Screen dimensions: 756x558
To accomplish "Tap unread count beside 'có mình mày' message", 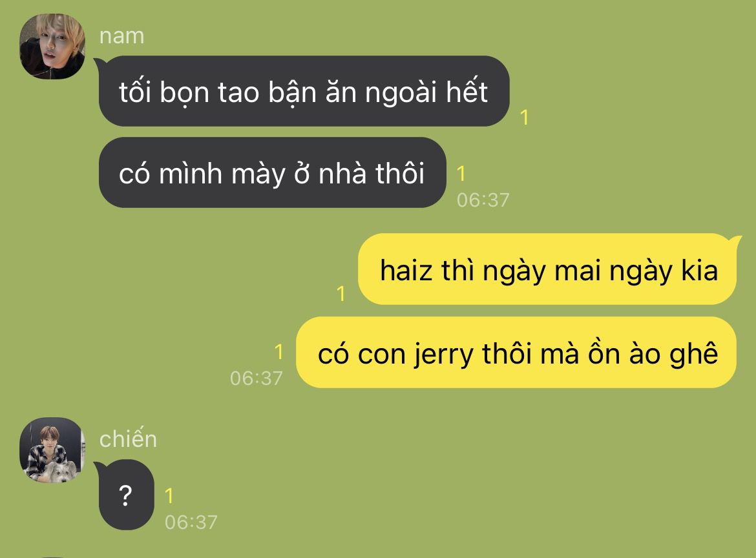I will 461,174.
